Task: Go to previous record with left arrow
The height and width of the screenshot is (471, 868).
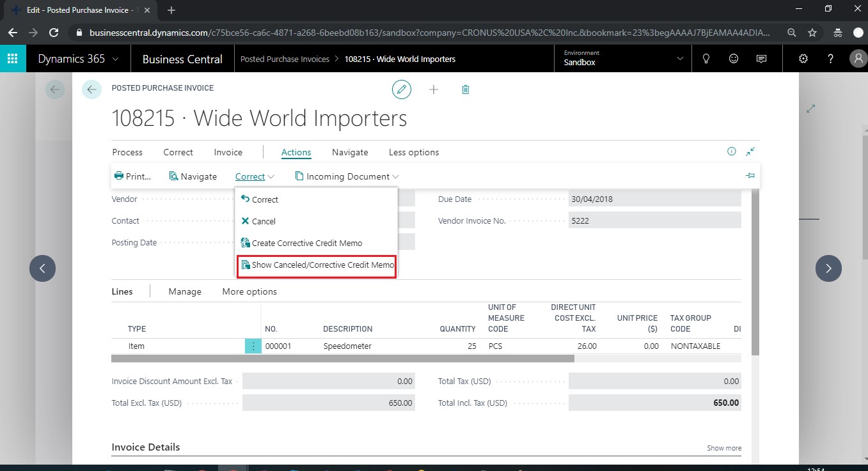Action: [x=43, y=268]
